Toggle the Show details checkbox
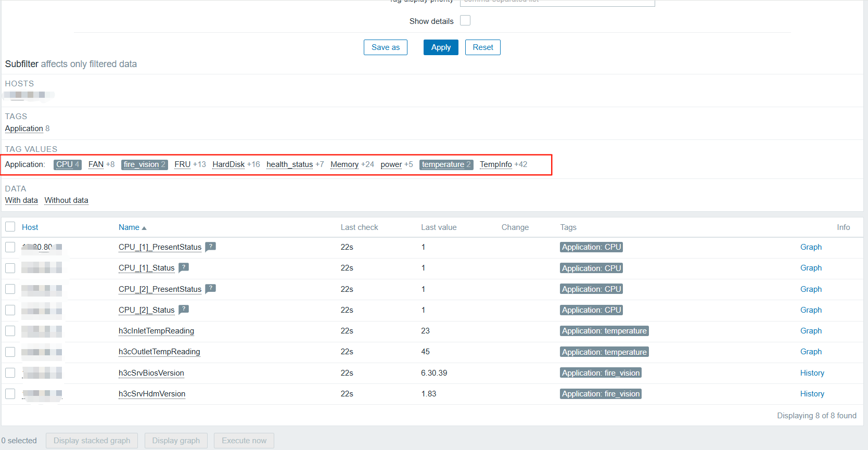This screenshot has width=868, height=450. click(465, 21)
